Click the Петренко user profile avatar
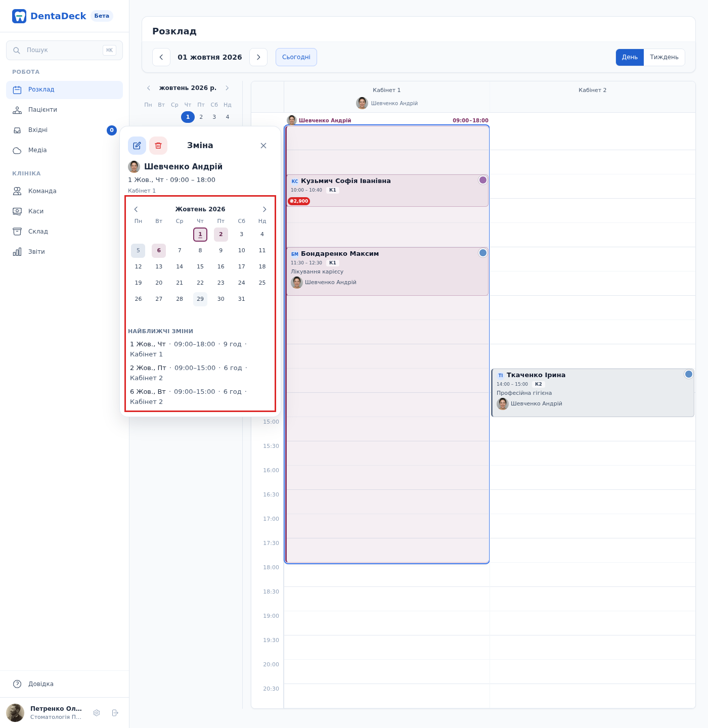Image resolution: width=708 pixels, height=728 pixels. (x=15, y=713)
